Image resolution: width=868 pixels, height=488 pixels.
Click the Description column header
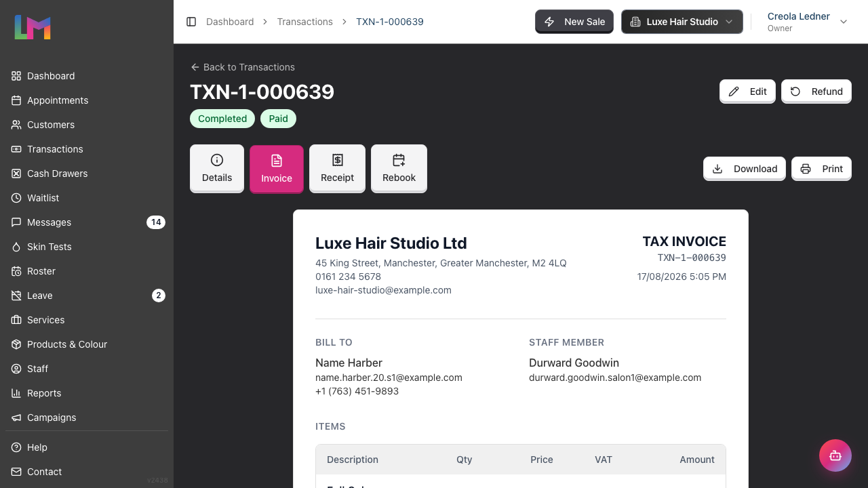353,460
